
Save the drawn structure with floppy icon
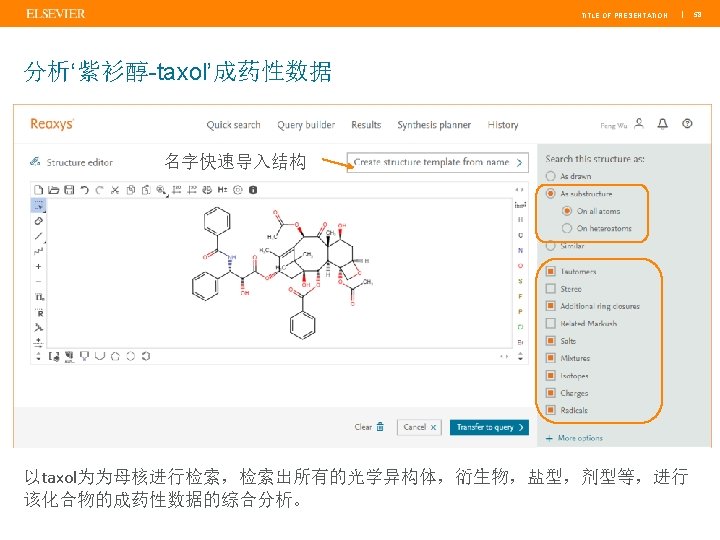(x=69, y=190)
